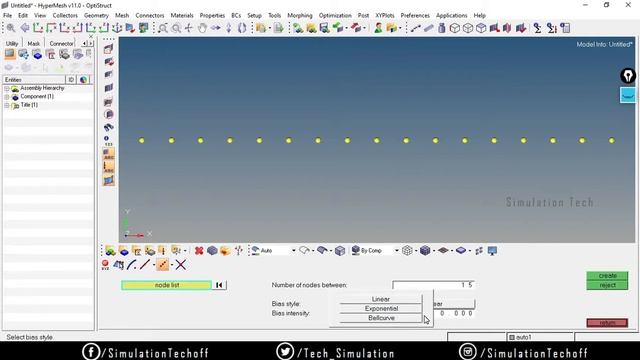Screen dimensions: 640x360
Task: Click the blue panel toggle icon
Action: (628, 95)
